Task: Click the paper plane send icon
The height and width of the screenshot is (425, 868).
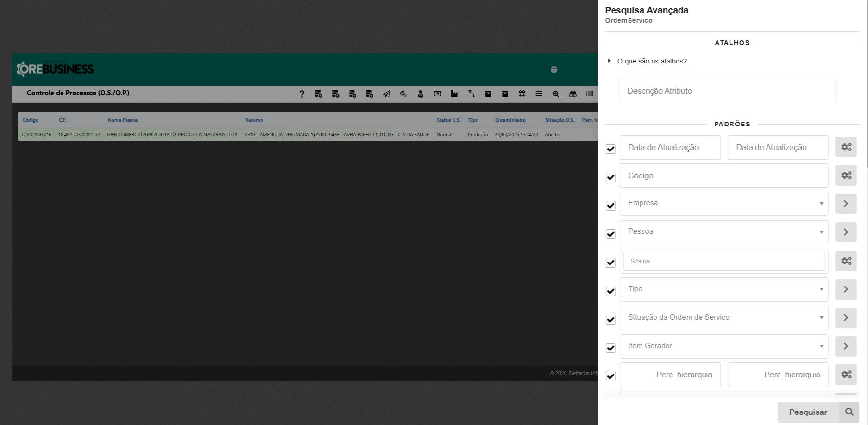Action: pos(387,94)
